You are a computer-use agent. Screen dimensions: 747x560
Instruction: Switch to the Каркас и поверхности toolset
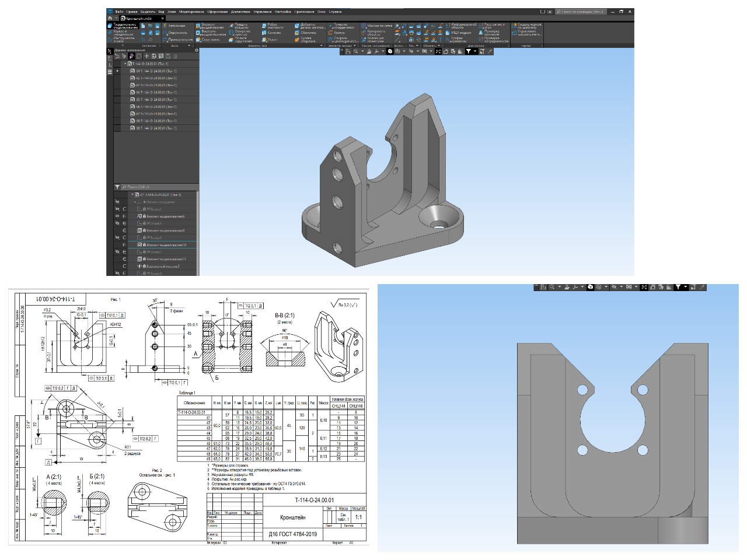pyautogui.click(x=123, y=33)
